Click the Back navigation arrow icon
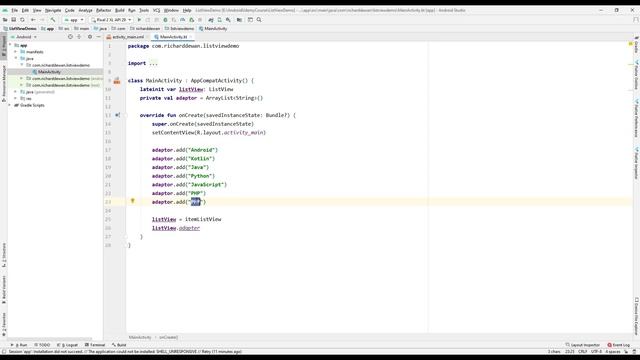 click(x=33, y=20)
